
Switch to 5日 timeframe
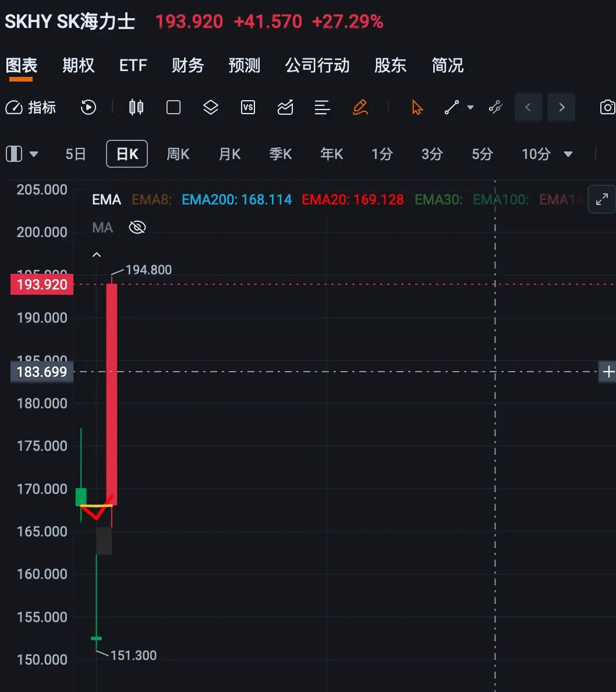tap(76, 154)
